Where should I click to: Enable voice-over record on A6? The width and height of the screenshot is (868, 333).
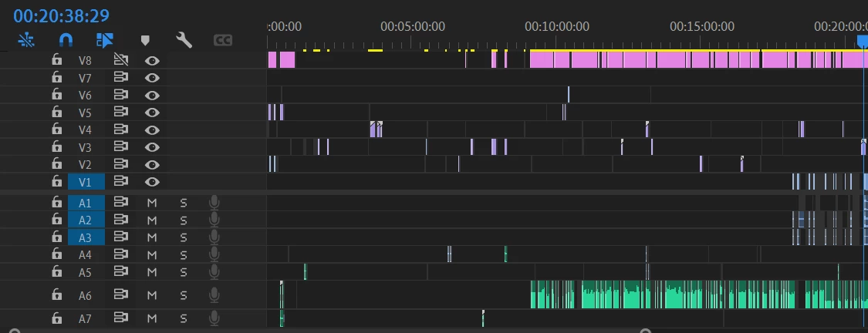[214, 295]
